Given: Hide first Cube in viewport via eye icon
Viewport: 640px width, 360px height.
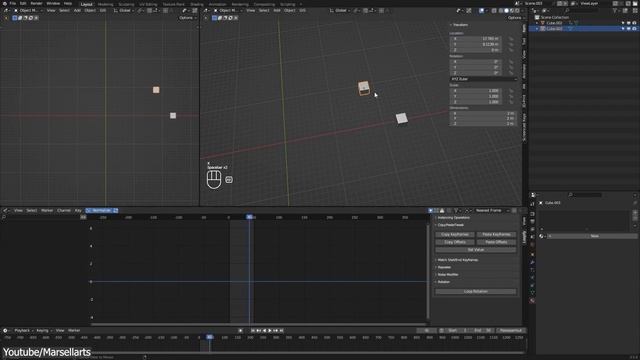Looking at the screenshot, I should [629, 23].
